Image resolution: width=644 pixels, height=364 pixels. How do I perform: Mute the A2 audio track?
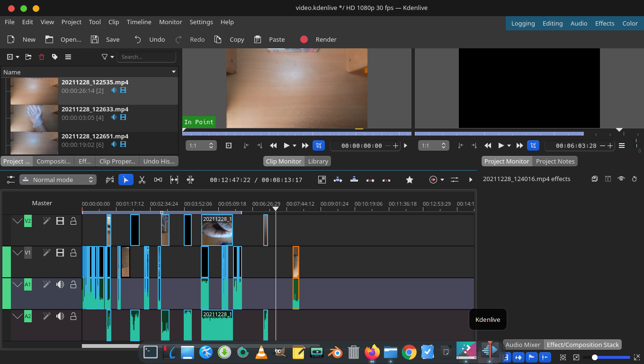pos(60,316)
